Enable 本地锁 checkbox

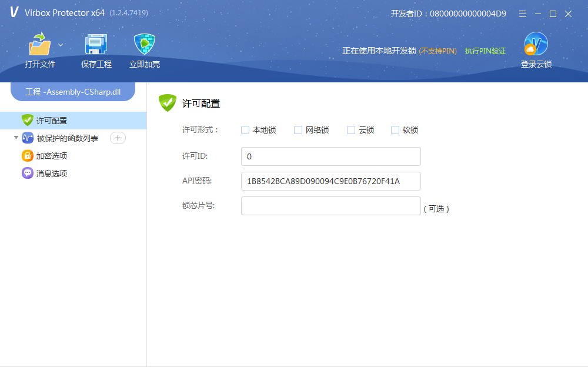(245, 130)
